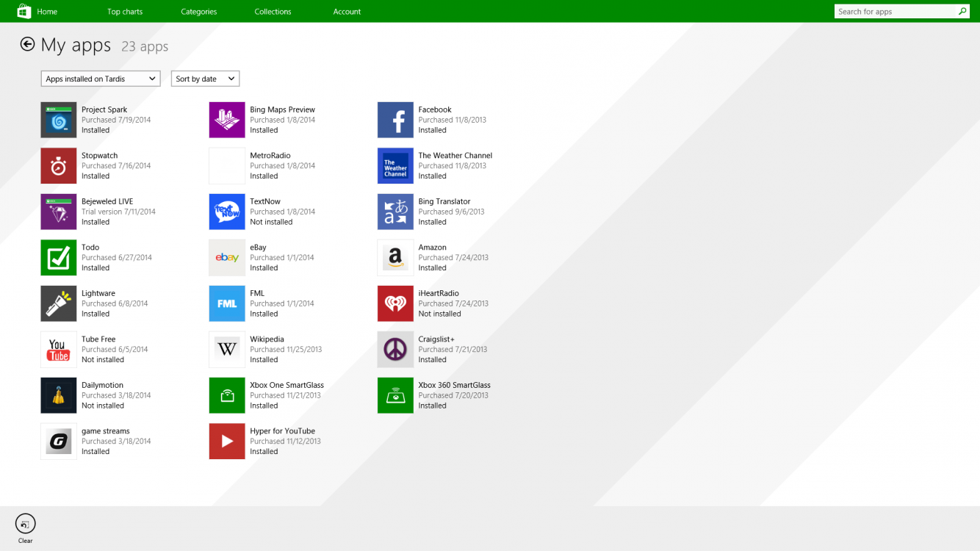This screenshot has width=980, height=551.
Task: Open the Wikipedia W icon
Action: pos(227,350)
